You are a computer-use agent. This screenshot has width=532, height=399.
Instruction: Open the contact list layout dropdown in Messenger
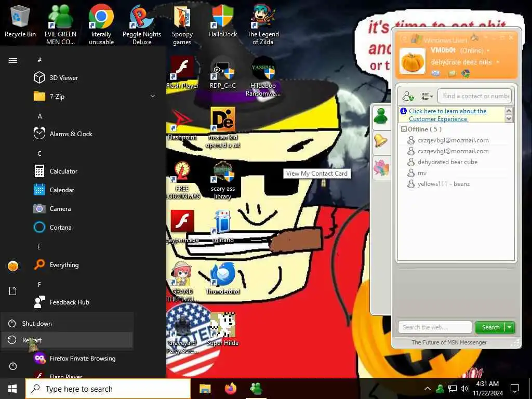[427, 96]
